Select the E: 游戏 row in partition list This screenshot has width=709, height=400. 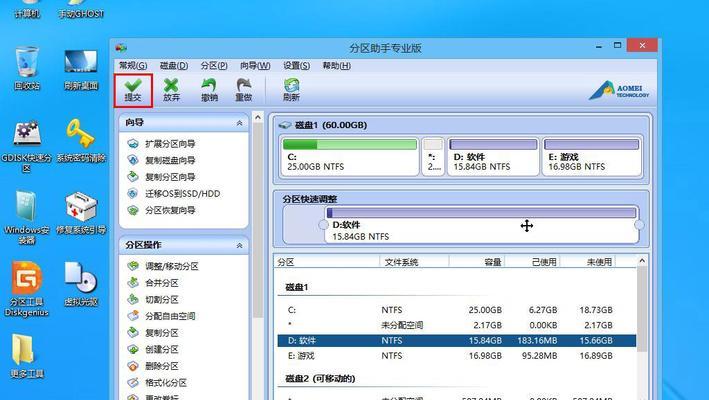click(457, 356)
